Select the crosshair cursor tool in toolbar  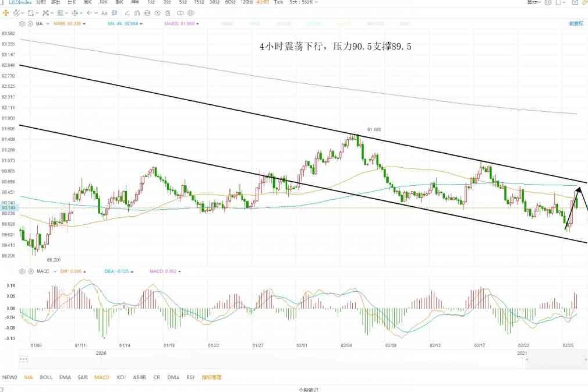tap(6, 13)
